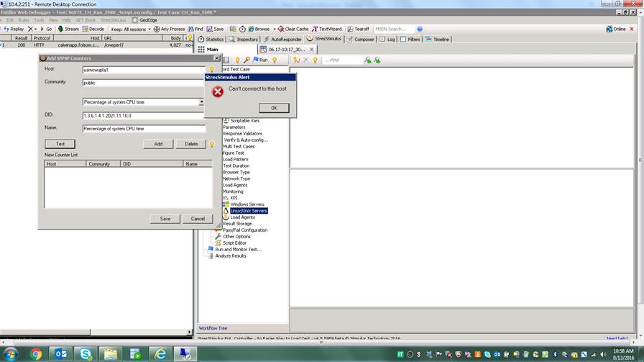644x362 pixels.
Task: Click the Go resume arrow icon
Action: point(42,30)
